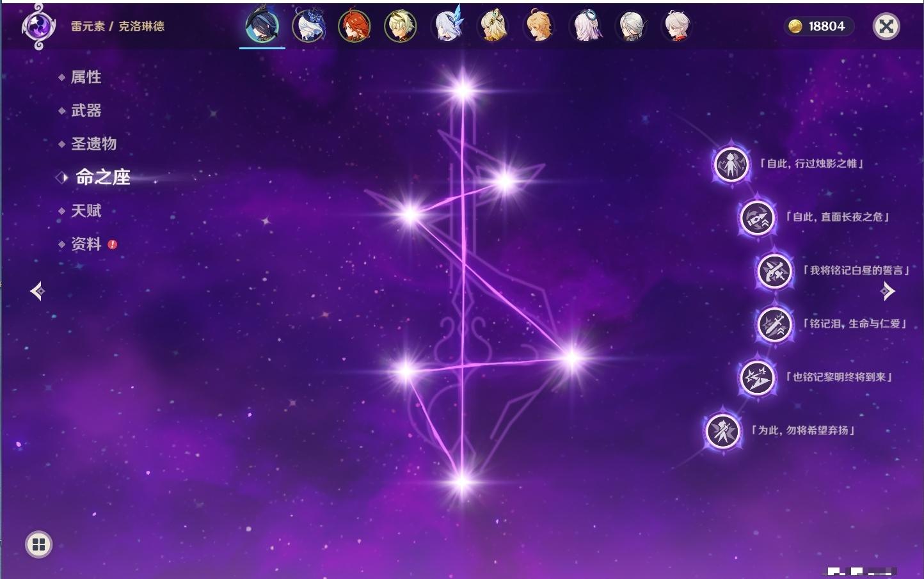The width and height of the screenshot is (924, 579).
Task: Select the pale-green-haired avatar with a gold crown
Action: click(x=401, y=26)
